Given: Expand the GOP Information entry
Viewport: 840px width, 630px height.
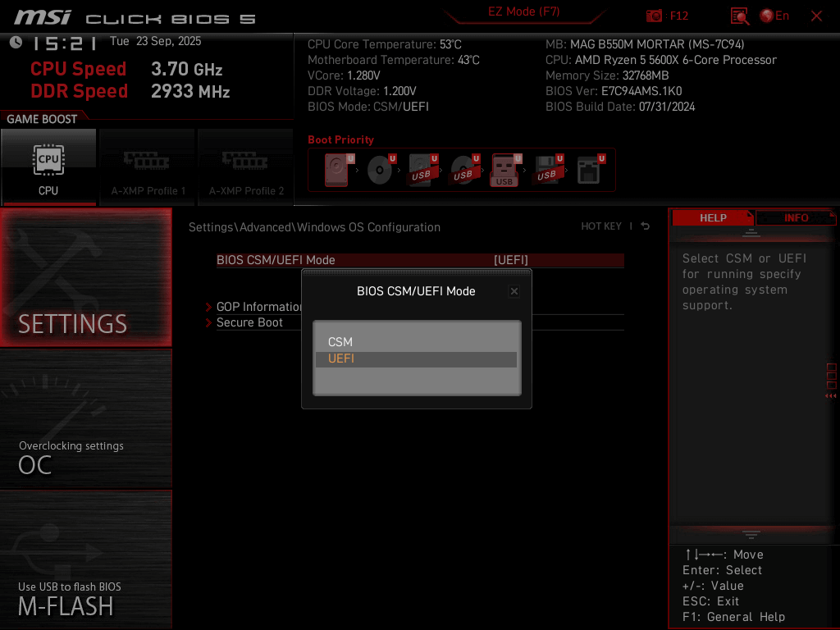Looking at the screenshot, I should pos(254,307).
